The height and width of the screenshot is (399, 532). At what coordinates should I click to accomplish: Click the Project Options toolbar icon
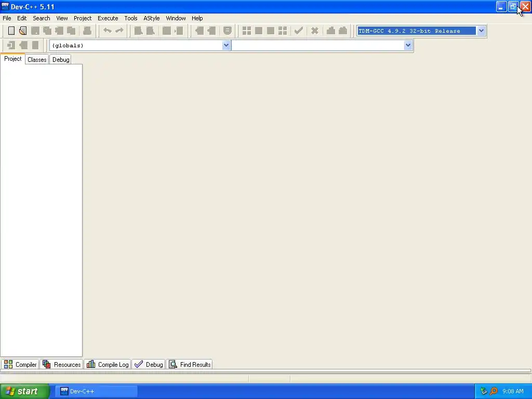pyautogui.click(x=228, y=31)
